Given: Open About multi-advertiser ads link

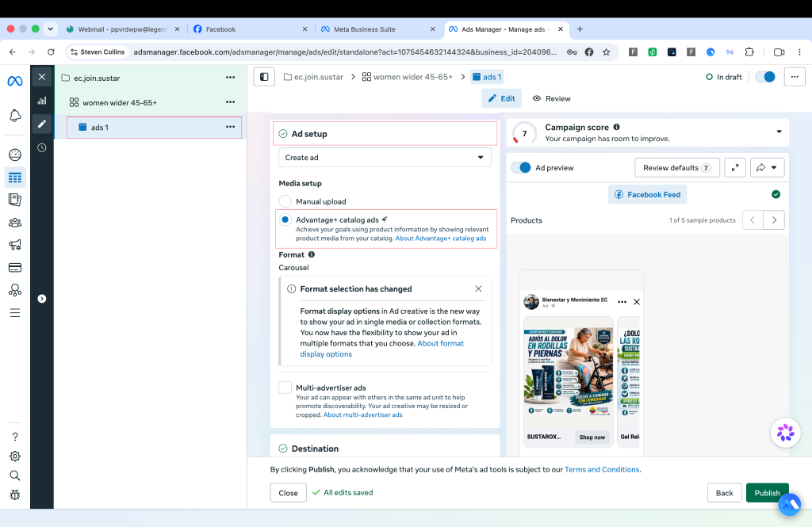Looking at the screenshot, I should (x=362, y=414).
